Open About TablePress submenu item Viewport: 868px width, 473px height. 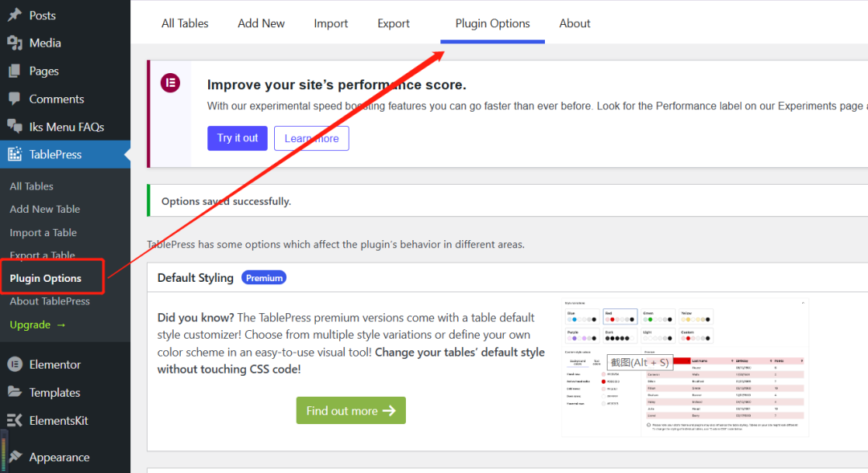pos(50,301)
